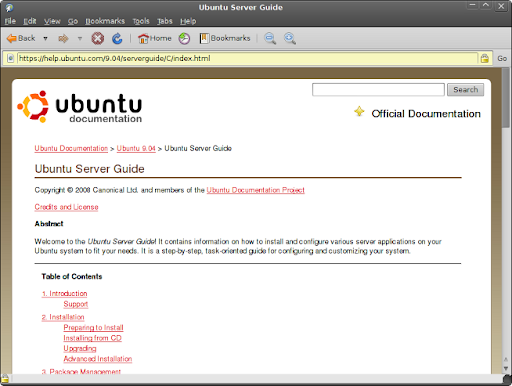Open the Bookmarks menu
This screenshot has height=386, width=512.
(105, 21)
